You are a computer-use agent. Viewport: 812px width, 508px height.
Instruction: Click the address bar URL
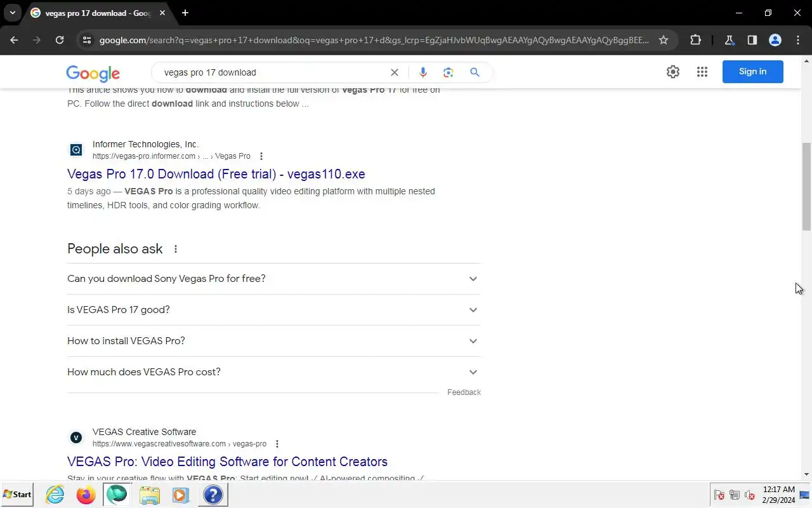(x=374, y=40)
